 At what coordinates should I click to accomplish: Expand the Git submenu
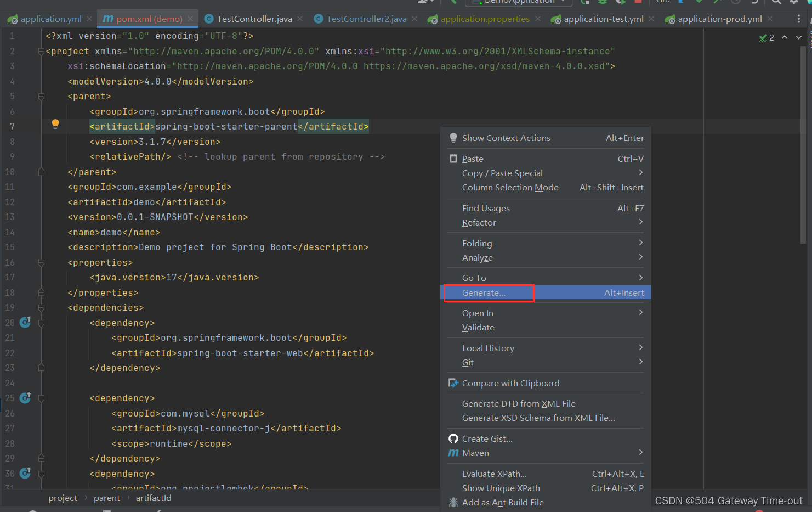(x=546, y=363)
